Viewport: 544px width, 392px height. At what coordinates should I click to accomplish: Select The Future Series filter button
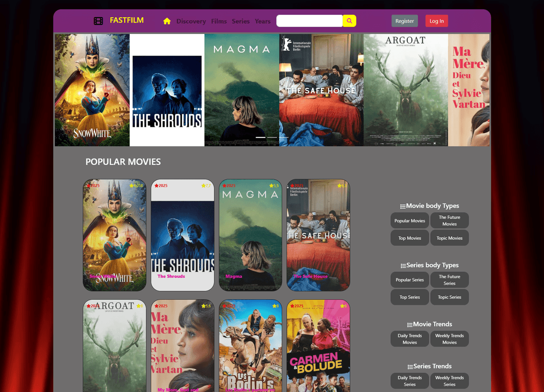pos(449,280)
